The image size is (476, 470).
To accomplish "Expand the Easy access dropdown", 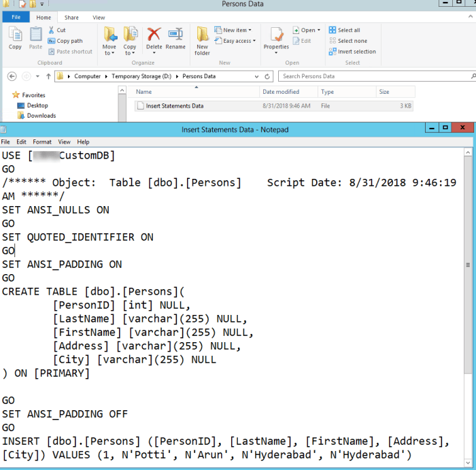I will pyautogui.click(x=254, y=41).
